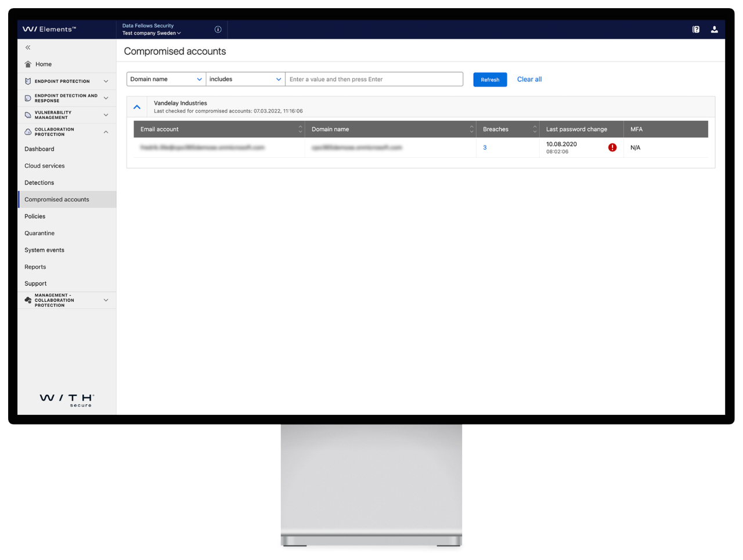
Task: Open Dashboard in sidebar
Action: click(x=39, y=149)
